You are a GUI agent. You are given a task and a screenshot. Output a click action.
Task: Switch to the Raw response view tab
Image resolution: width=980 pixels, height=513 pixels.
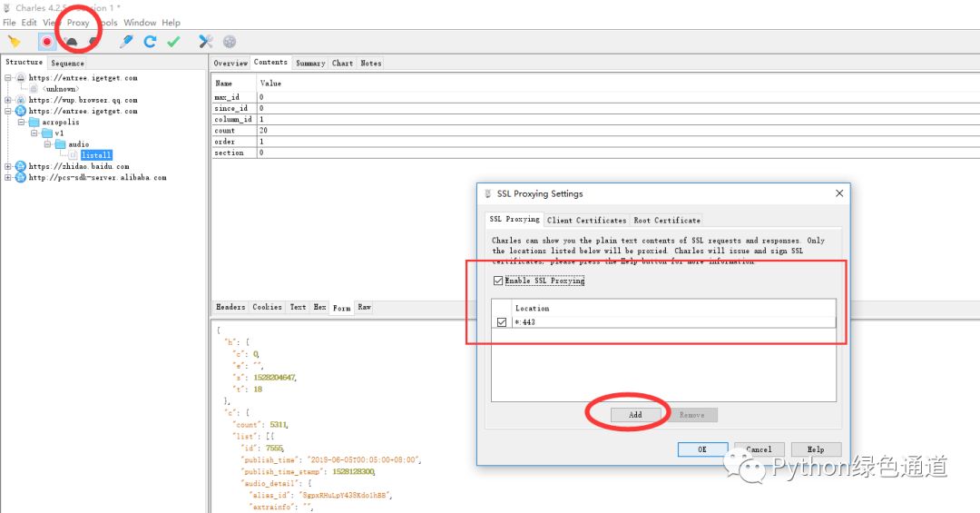[365, 307]
